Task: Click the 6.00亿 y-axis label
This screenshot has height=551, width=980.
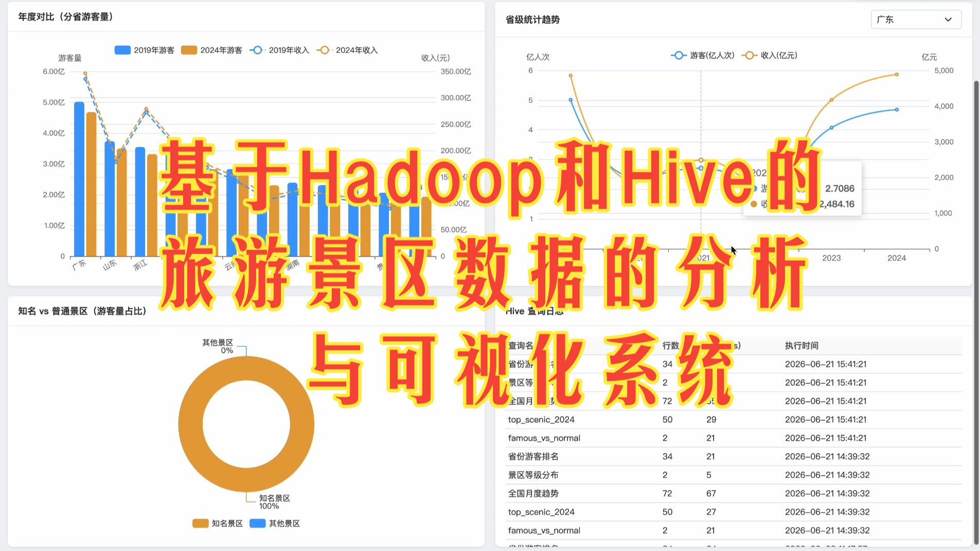Action: point(54,72)
